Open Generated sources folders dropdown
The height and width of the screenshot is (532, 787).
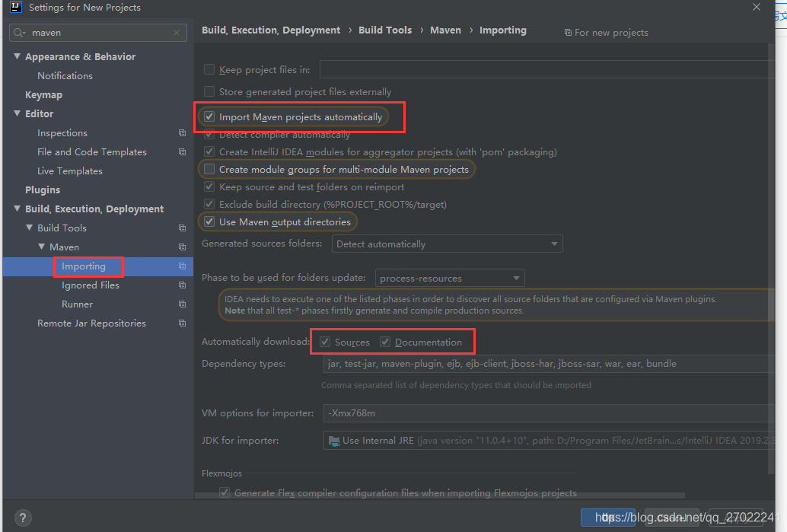[448, 244]
